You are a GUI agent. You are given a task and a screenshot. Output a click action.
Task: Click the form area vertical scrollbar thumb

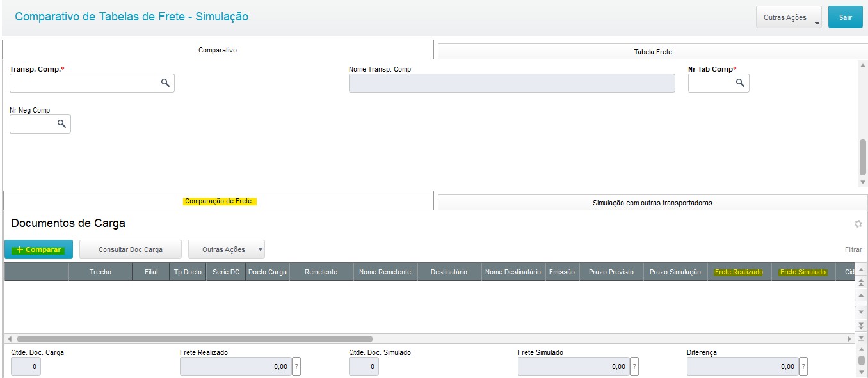coord(862,157)
